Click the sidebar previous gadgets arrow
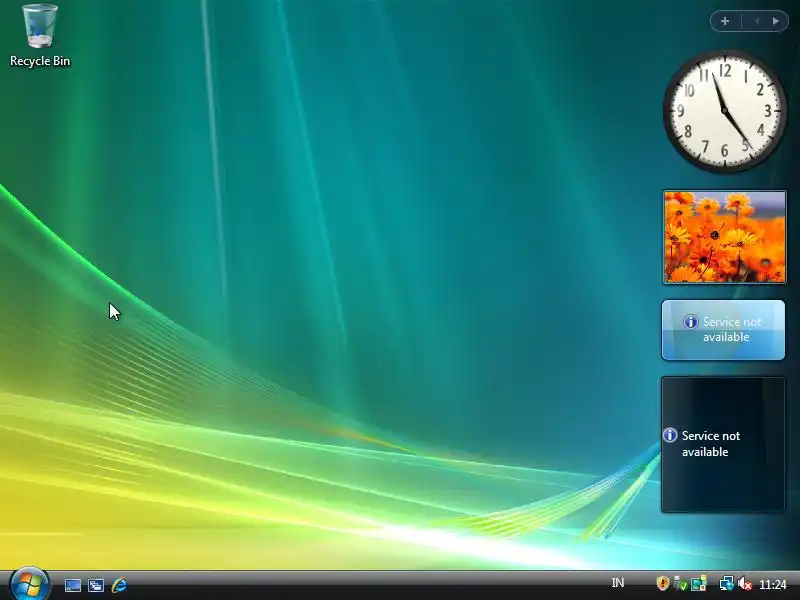800x600 pixels. coord(757,21)
